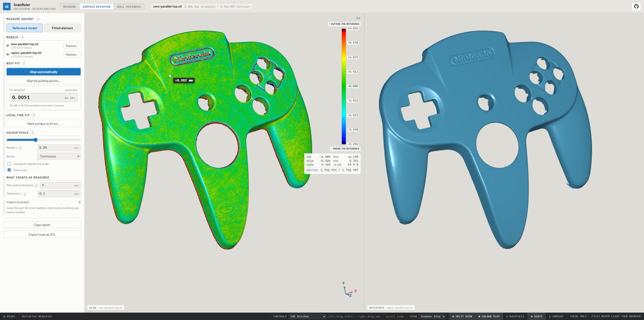Show info icon beside Models heading
Viewport: 644px width, 320px height.
coord(21,38)
